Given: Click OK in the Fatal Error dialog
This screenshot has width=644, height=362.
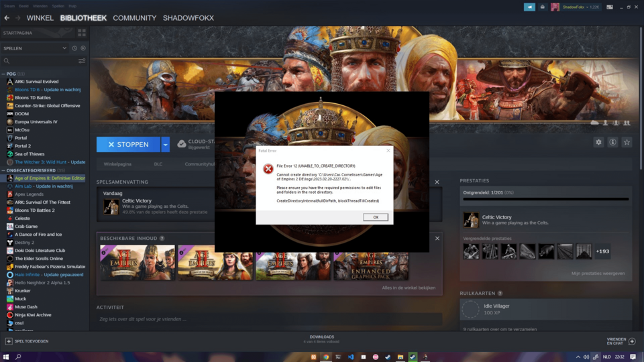Looking at the screenshot, I should pos(376,217).
